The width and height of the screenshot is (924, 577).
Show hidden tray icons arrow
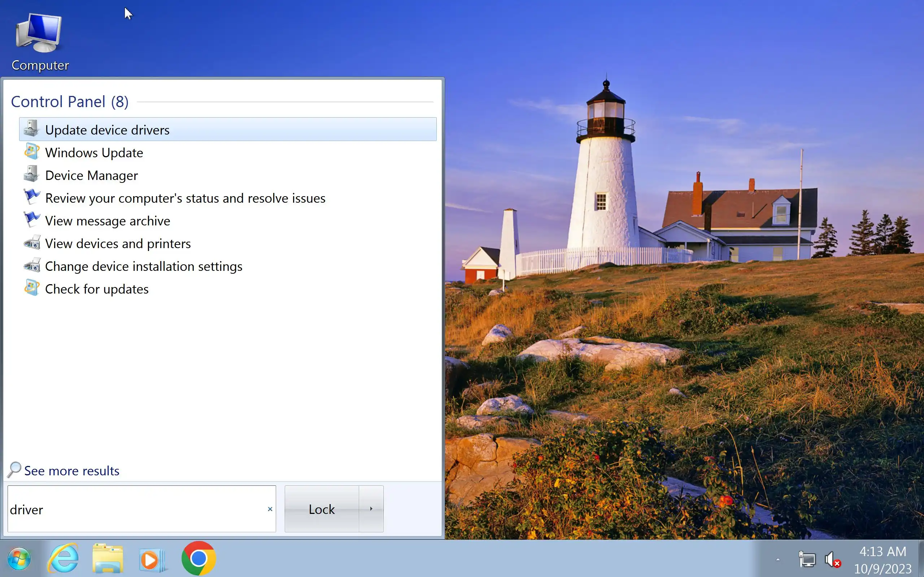click(778, 560)
